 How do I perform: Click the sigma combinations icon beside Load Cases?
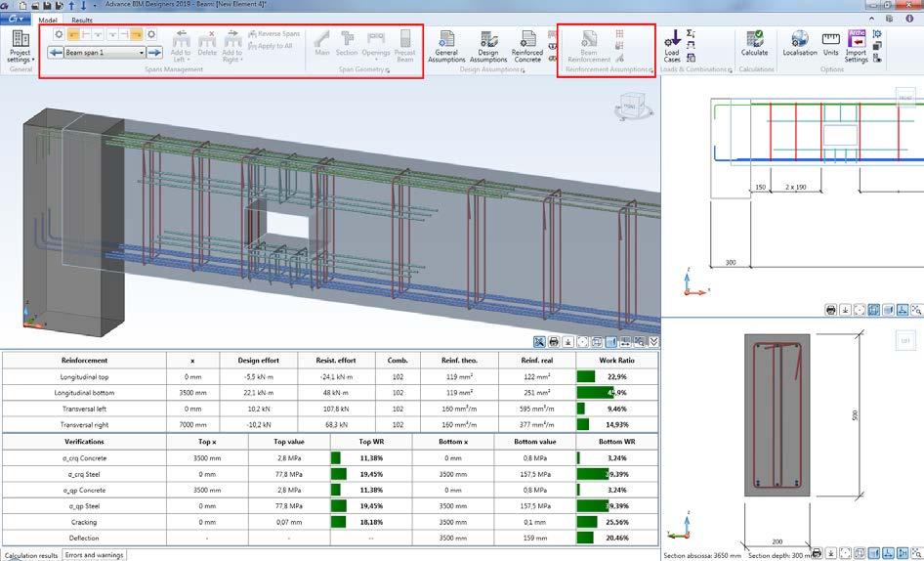(691, 33)
